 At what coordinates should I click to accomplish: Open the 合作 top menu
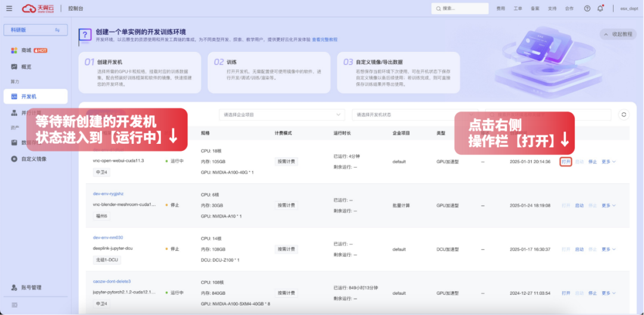click(x=569, y=8)
